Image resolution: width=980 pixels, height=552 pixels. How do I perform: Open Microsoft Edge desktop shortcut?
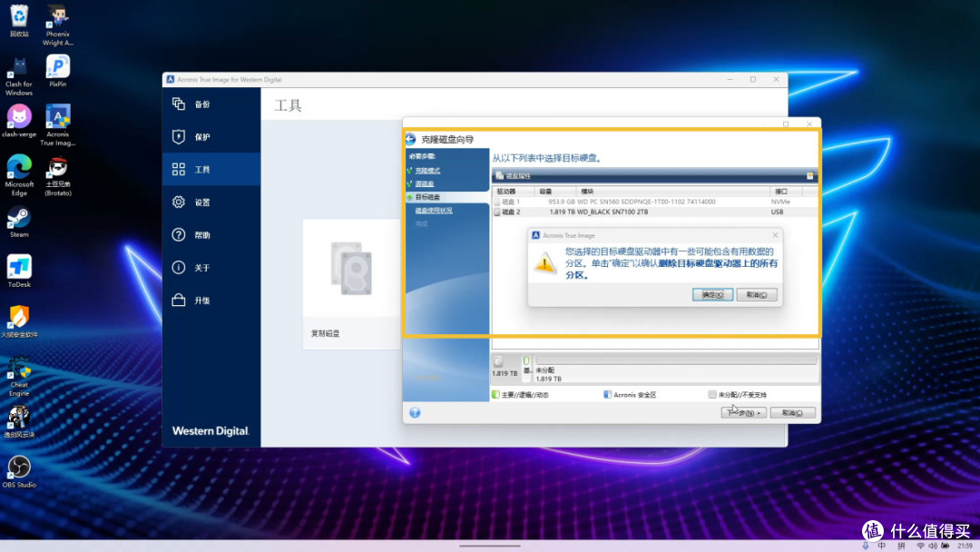(19, 175)
